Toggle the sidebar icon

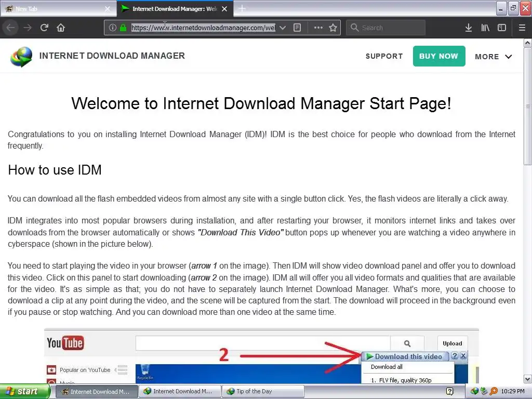(x=502, y=28)
